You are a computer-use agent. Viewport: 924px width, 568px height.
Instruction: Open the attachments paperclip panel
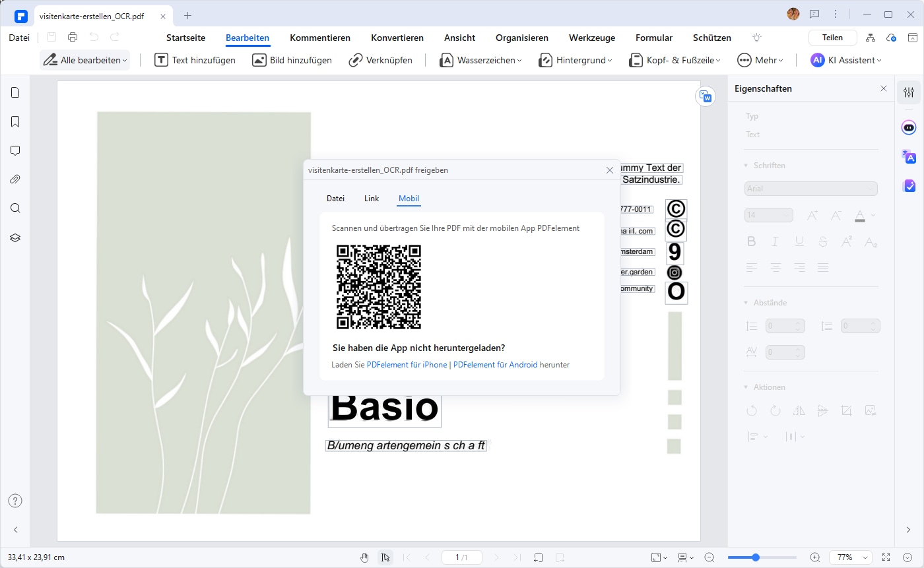tap(15, 179)
